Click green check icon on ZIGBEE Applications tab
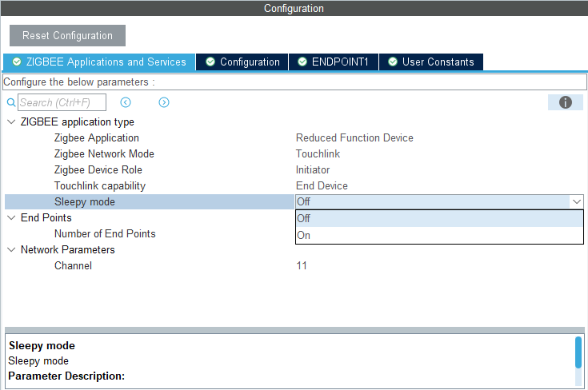 point(17,62)
